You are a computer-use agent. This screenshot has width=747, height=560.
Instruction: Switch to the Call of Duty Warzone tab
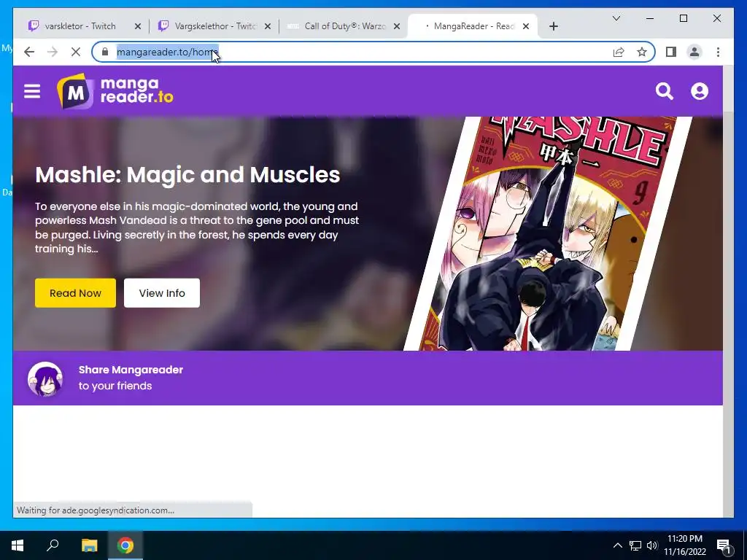tap(344, 26)
